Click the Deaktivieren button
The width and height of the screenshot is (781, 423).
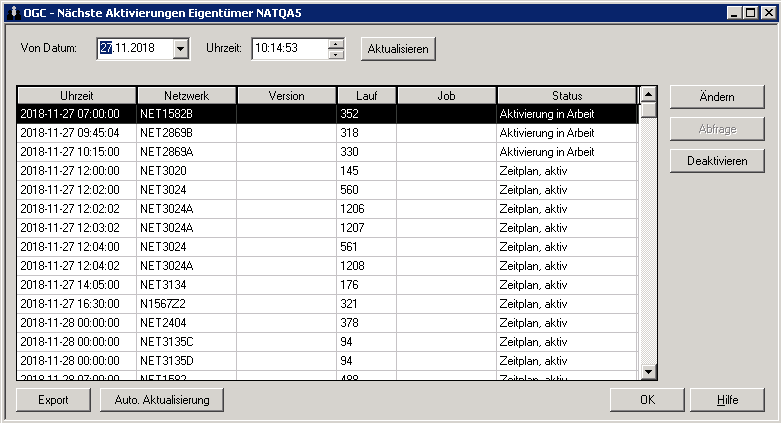716,161
